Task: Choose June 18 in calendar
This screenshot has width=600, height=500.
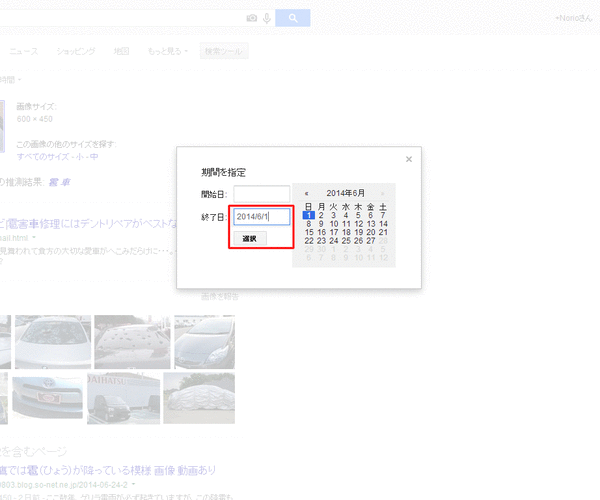Action: (x=346, y=232)
